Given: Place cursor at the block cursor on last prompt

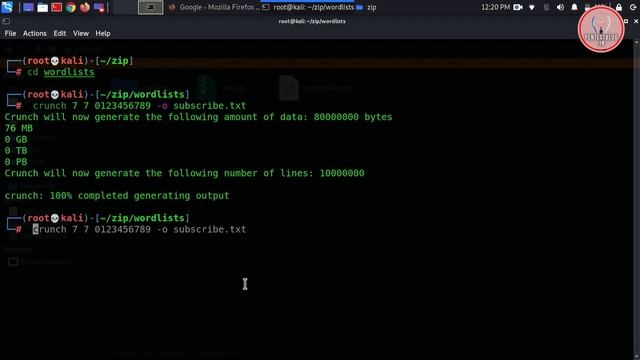Looking at the screenshot, I should [36, 229].
